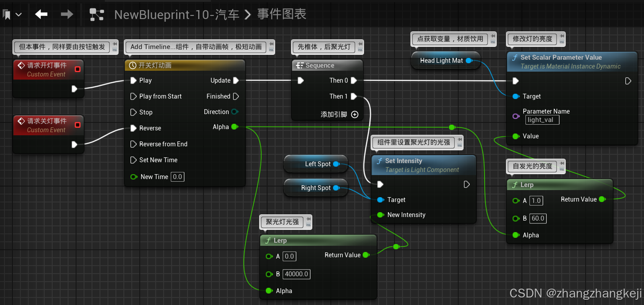This screenshot has width=644, height=305.
Task: Click the reroute node on the Alpha wire
Action: pos(452,127)
